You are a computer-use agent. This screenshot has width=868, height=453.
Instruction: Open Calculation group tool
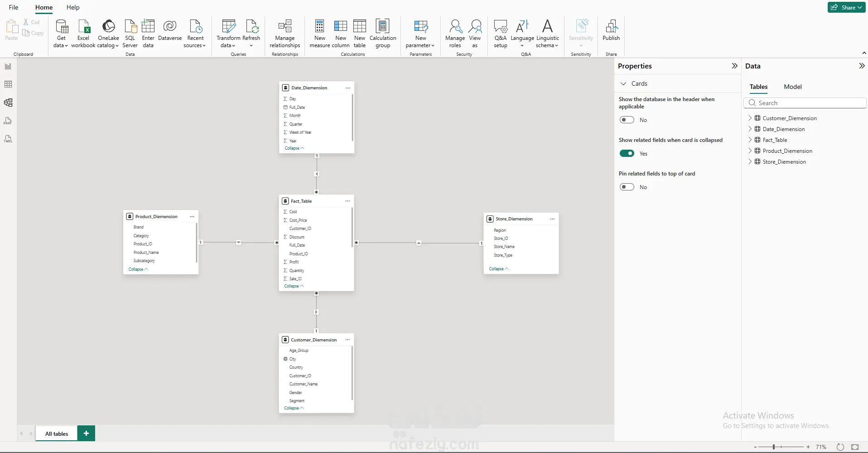pos(383,33)
